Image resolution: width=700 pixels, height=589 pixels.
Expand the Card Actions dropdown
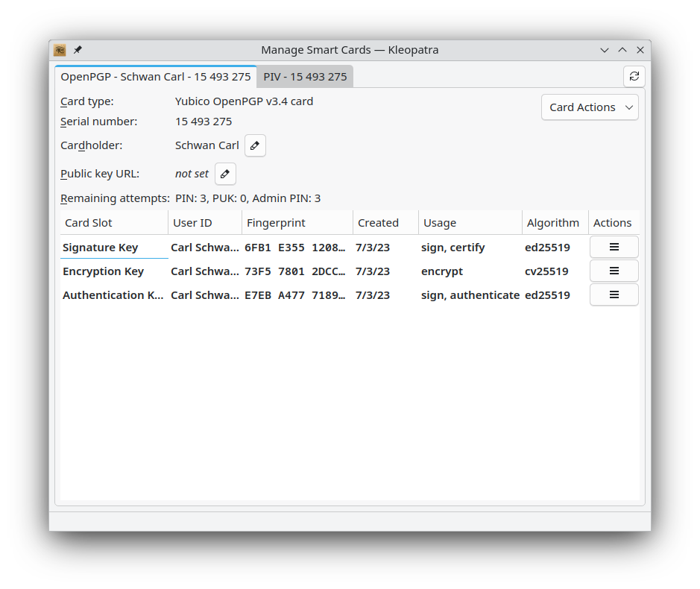(590, 107)
